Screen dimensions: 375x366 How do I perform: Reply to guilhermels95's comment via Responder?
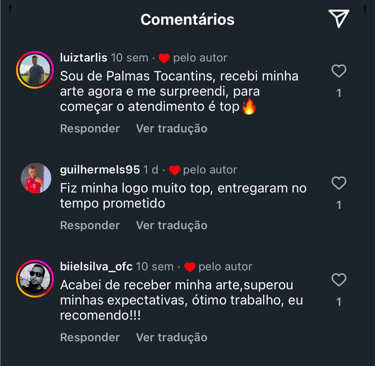pos(90,225)
